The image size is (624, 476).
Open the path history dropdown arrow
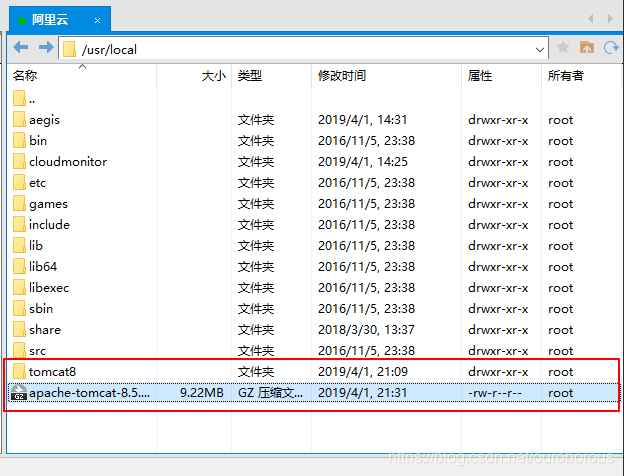(x=540, y=50)
